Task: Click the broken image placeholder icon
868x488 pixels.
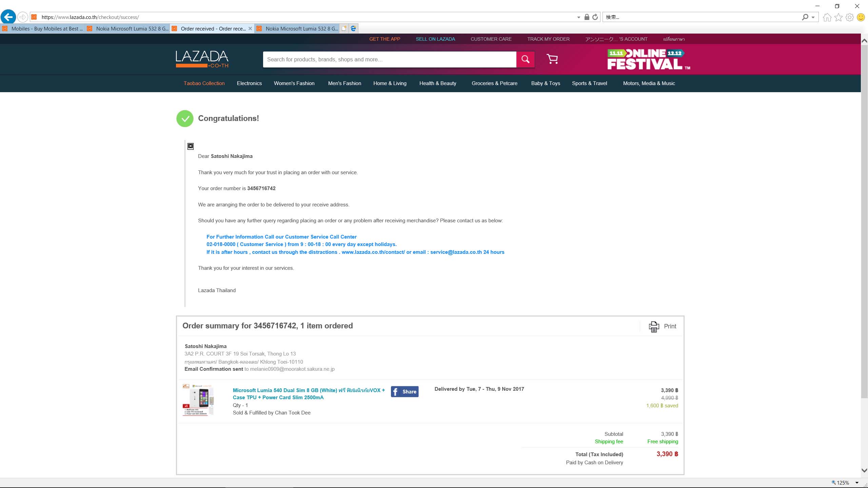Action: pyautogui.click(x=191, y=146)
